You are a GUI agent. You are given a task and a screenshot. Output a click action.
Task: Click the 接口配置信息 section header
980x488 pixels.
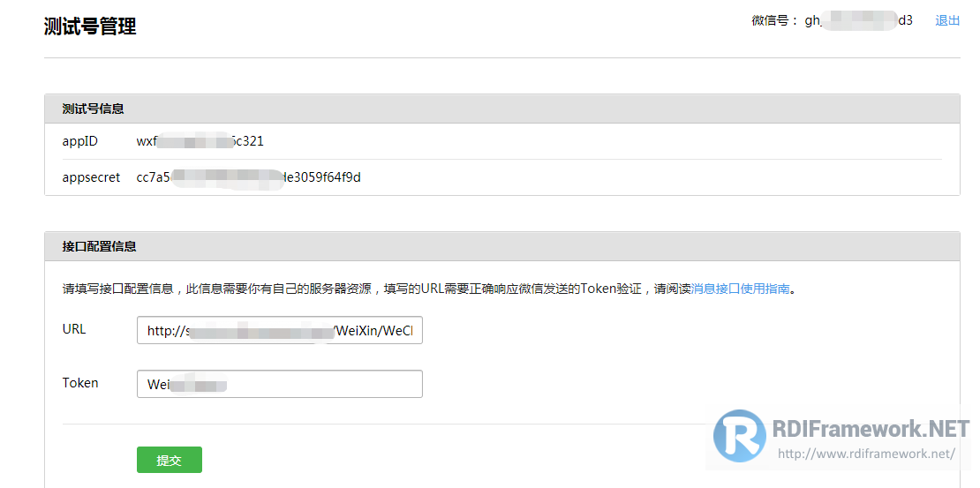click(x=100, y=246)
